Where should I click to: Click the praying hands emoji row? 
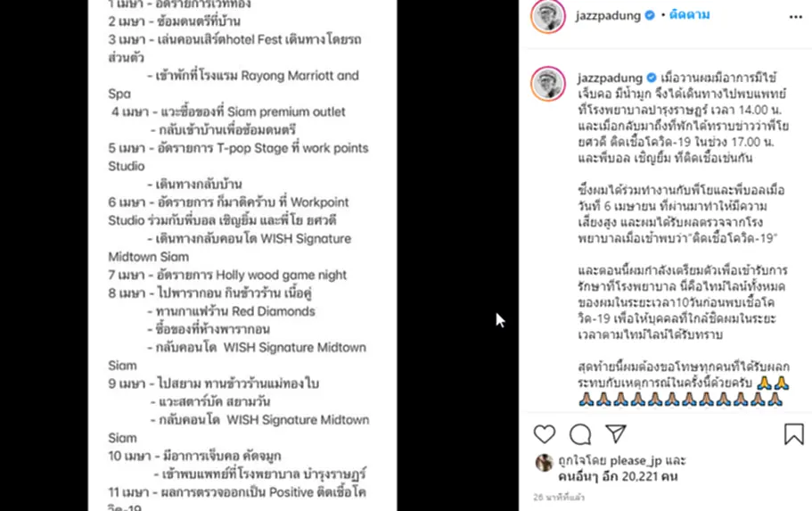[x=680, y=400]
